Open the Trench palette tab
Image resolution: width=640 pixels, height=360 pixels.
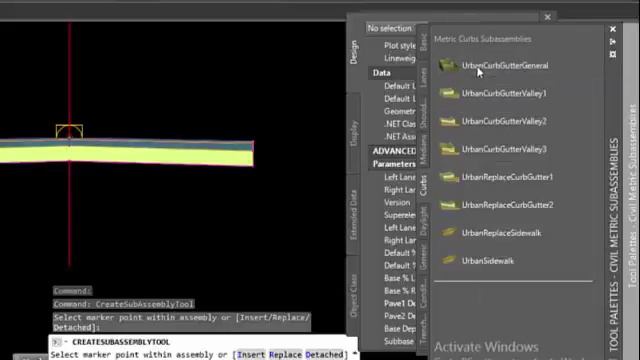[x=423, y=329]
